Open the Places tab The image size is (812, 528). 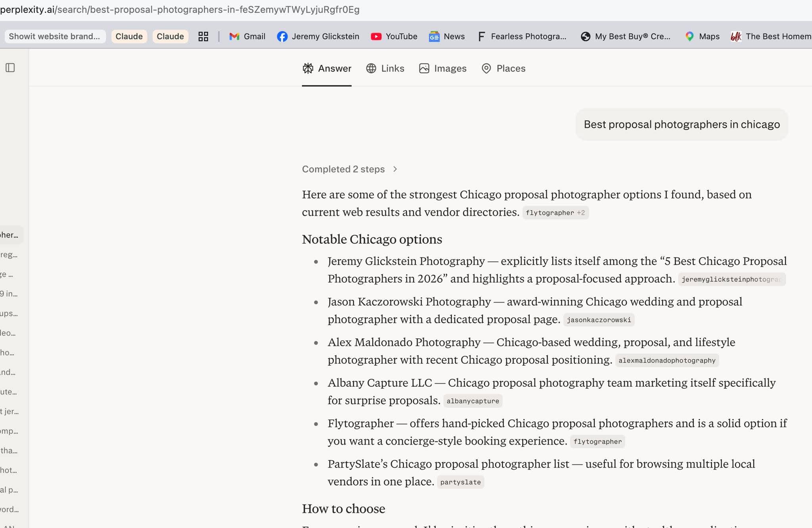(x=503, y=68)
